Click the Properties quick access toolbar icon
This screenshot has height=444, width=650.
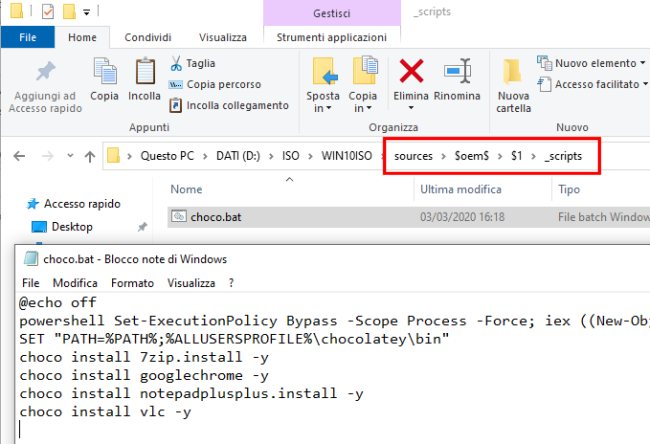point(48,12)
